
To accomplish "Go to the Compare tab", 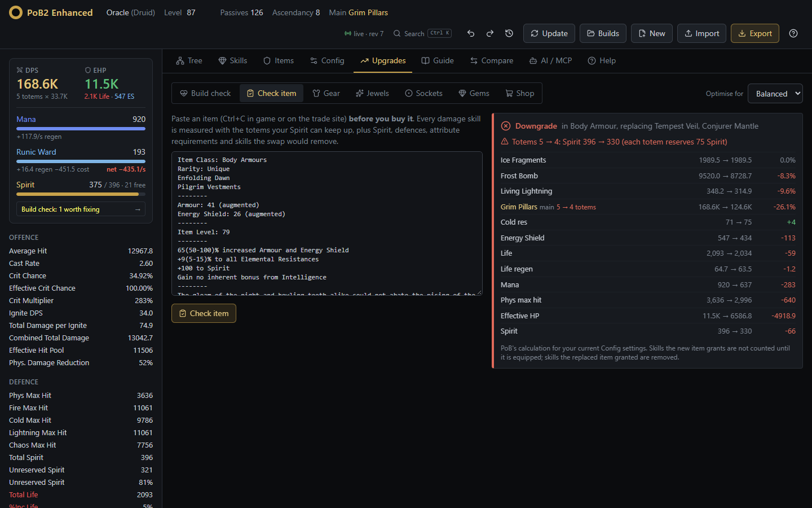I will tap(492, 60).
